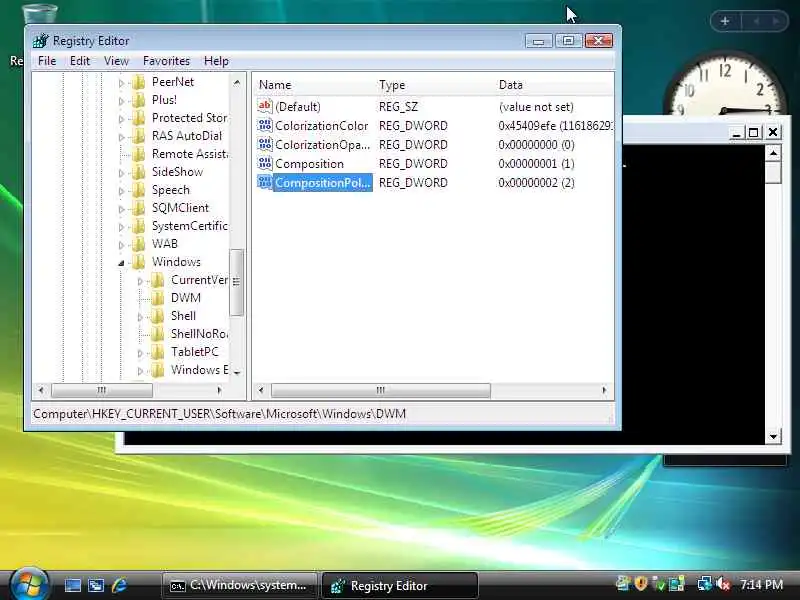Click the Shell folder icon
This screenshot has width=800, height=600.
pyautogui.click(x=158, y=316)
